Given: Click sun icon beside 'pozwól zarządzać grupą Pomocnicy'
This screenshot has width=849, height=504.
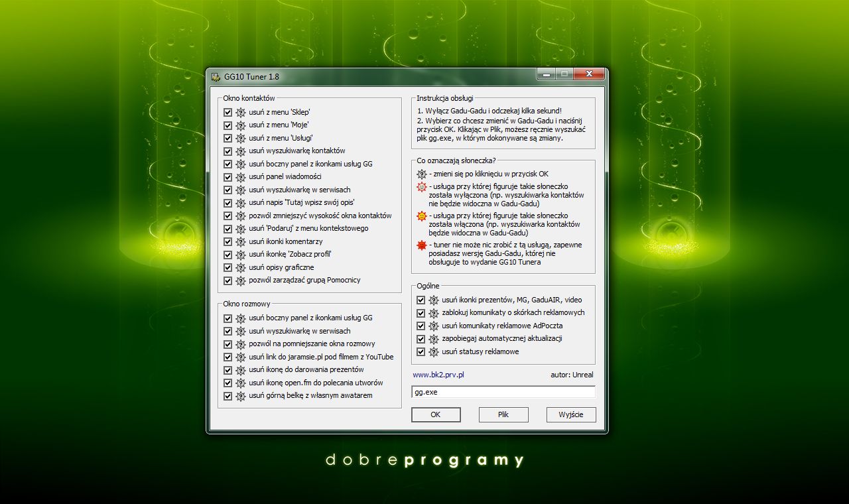Looking at the screenshot, I should (241, 281).
